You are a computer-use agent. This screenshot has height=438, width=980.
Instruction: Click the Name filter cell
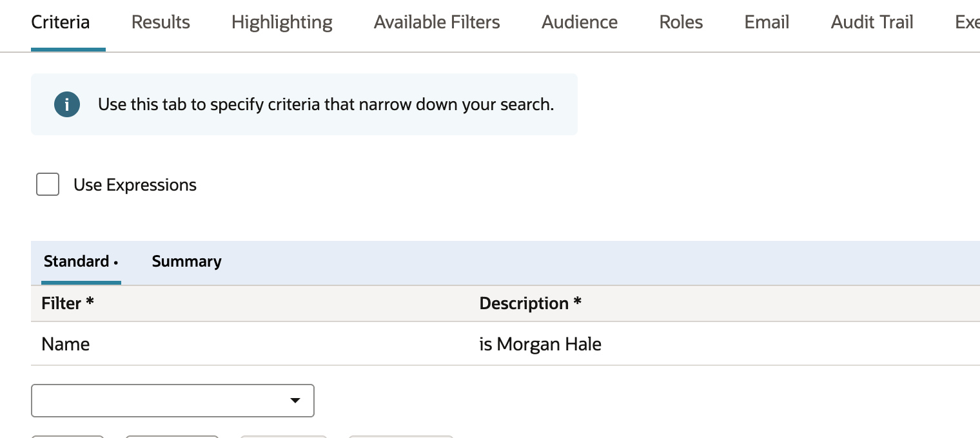click(66, 344)
